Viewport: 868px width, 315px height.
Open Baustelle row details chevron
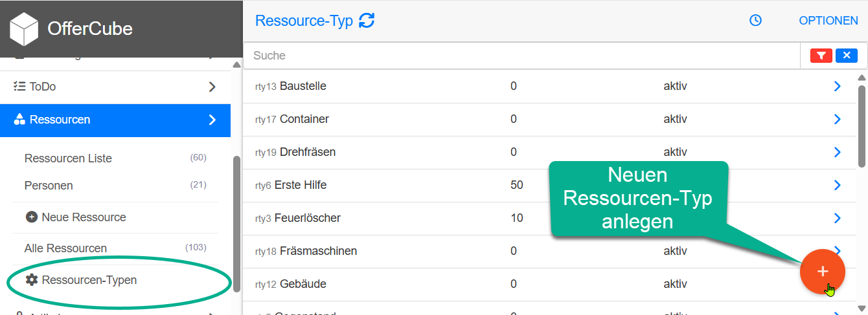837,86
